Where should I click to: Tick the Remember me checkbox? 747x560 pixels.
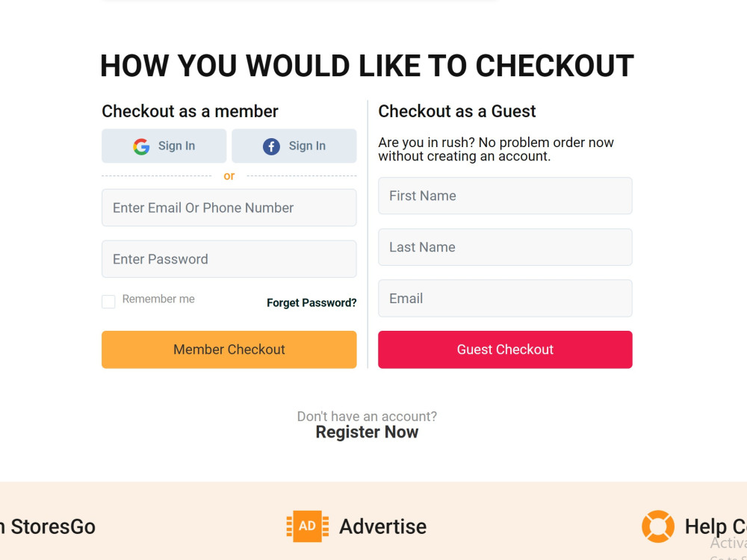pos(108,302)
